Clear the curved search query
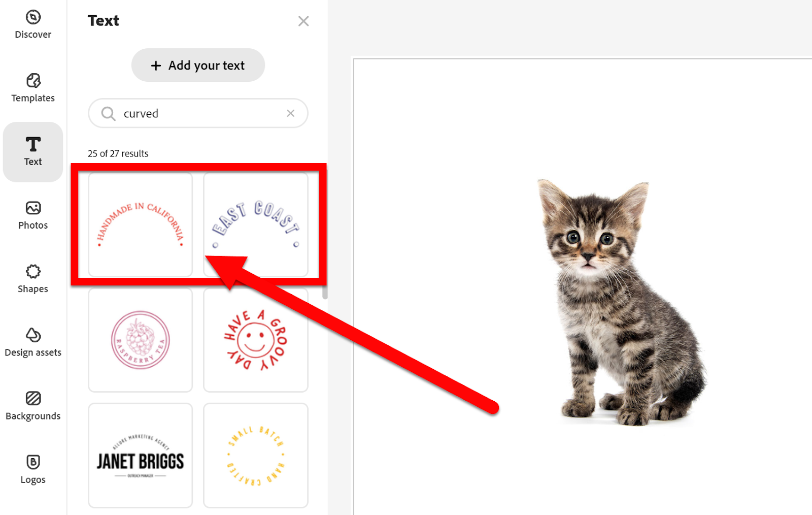812x515 pixels. point(290,113)
